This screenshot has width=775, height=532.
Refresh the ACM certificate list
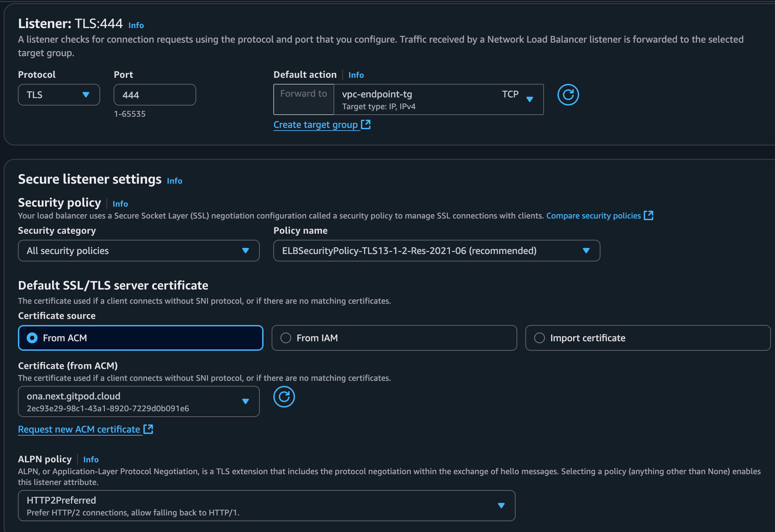(284, 397)
